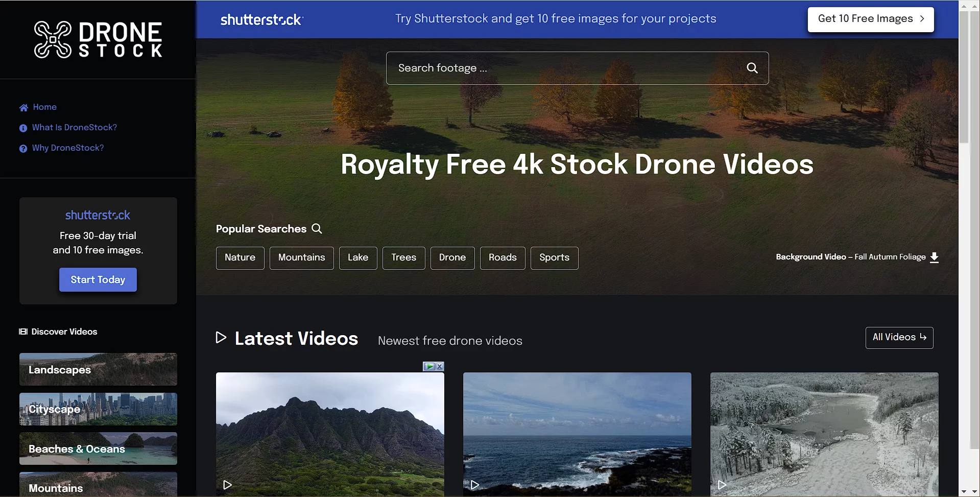Open Why DroneStock? page

(67, 148)
